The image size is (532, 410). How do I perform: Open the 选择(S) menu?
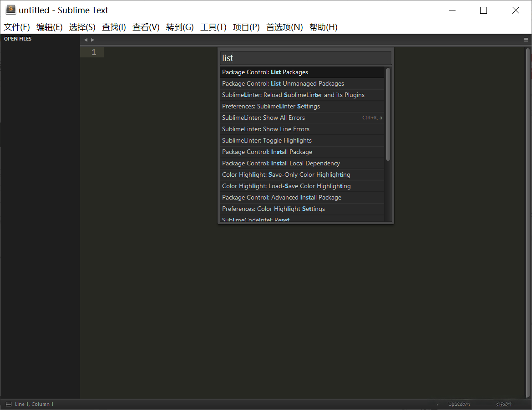tap(82, 27)
